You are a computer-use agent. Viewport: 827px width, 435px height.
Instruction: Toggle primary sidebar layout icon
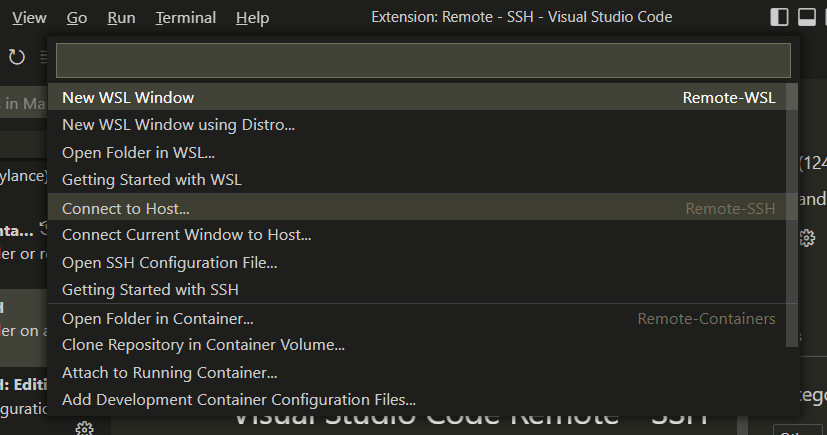click(779, 17)
